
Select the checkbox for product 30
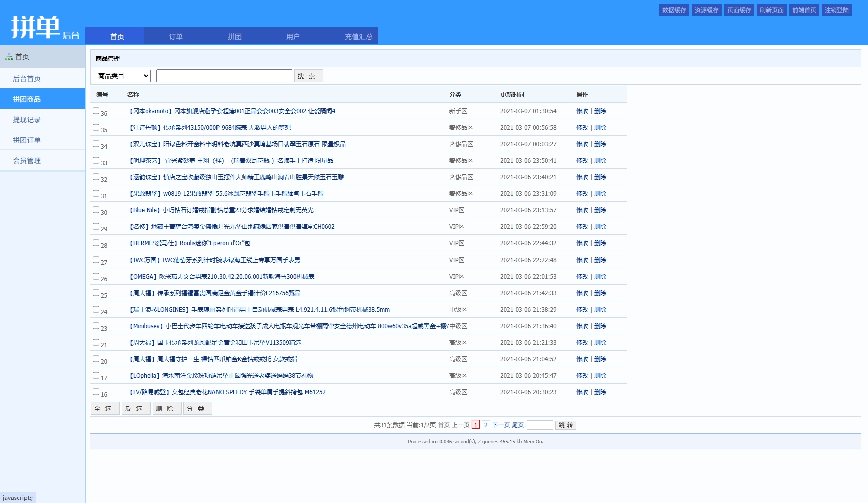pos(96,210)
